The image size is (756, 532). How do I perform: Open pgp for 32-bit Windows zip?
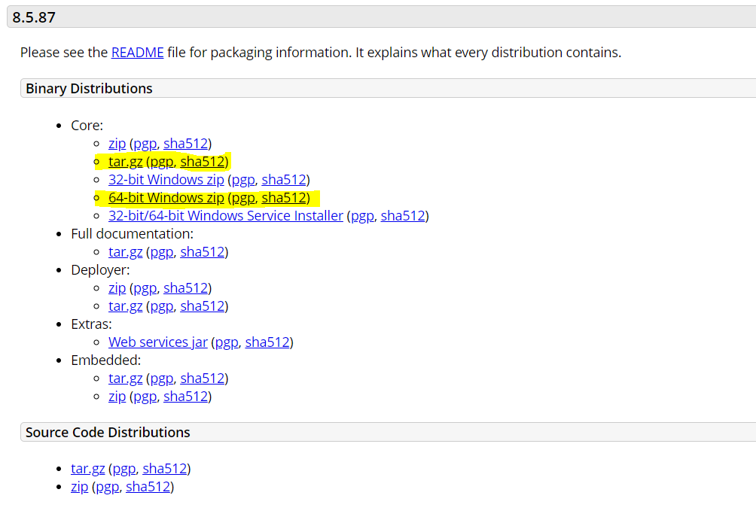pos(243,180)
